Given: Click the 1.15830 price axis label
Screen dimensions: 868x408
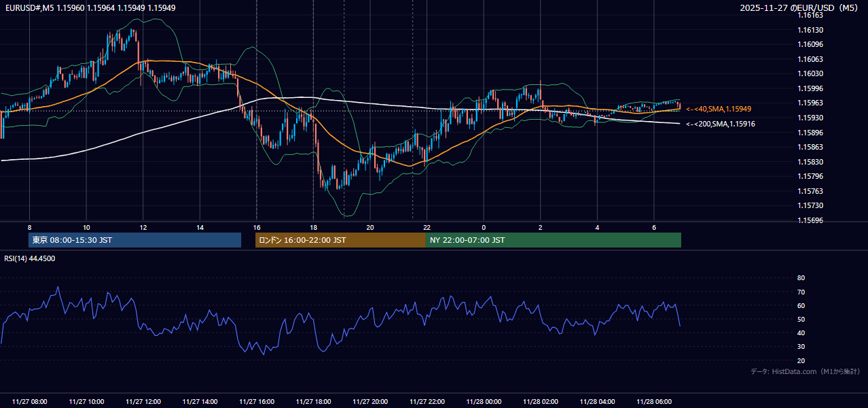Looking at the screenshot, I should [810, 162].
